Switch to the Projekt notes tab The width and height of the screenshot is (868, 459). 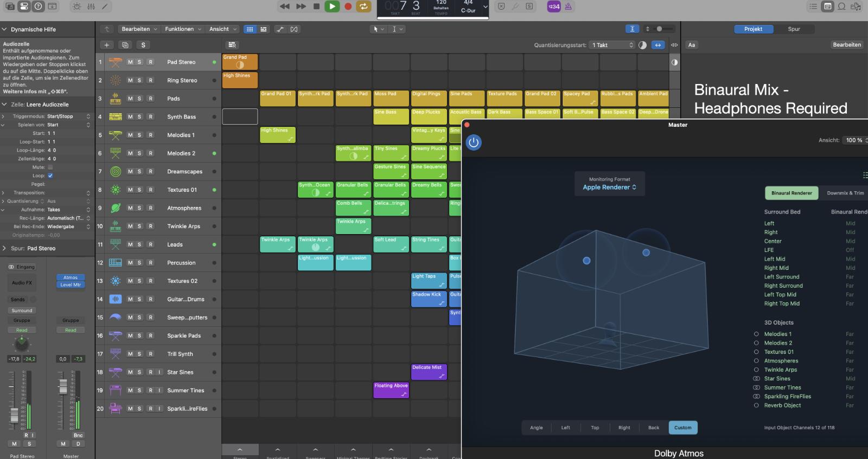(x=753, y=29)
